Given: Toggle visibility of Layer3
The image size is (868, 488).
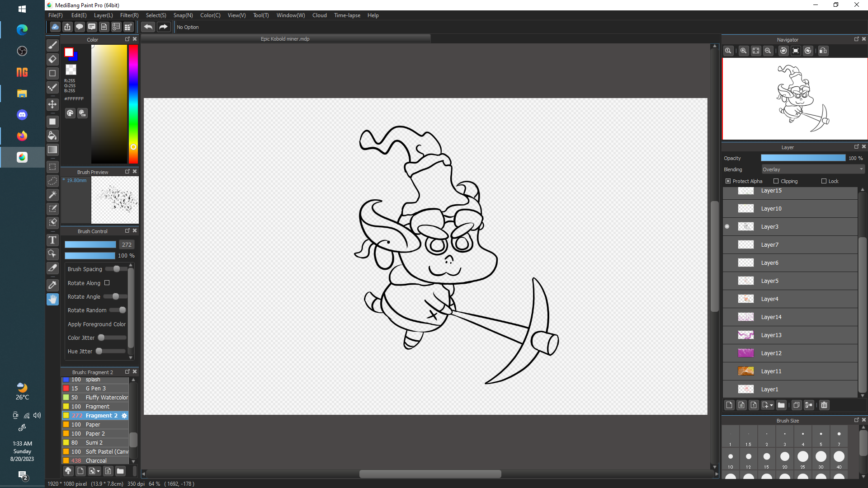Looking at the screenshot, I should click(x=727, y=227).
